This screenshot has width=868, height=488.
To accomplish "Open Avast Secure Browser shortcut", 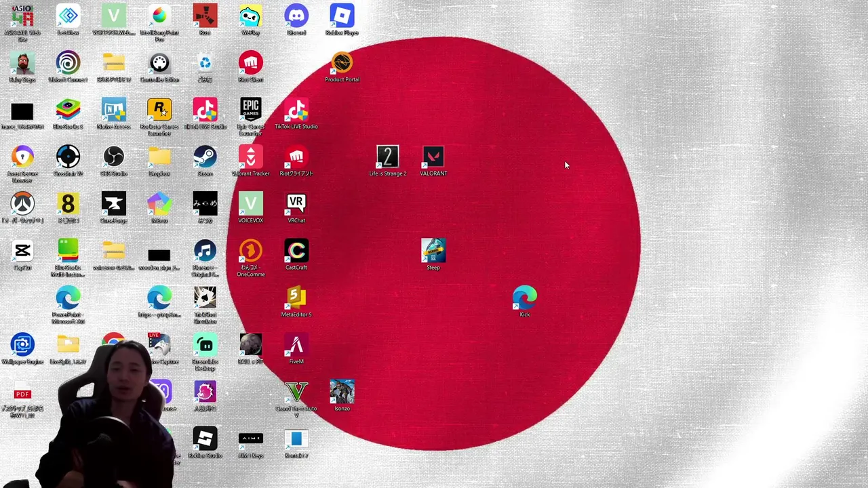I will 22,157.
